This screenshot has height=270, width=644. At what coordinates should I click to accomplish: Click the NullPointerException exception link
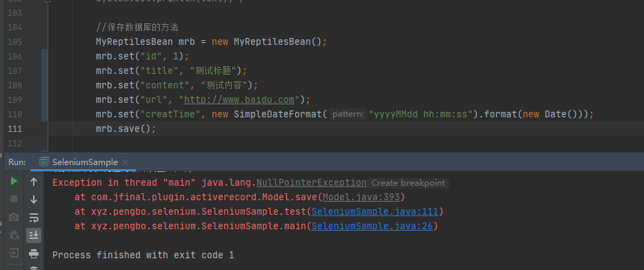click(x=312, y=182)
